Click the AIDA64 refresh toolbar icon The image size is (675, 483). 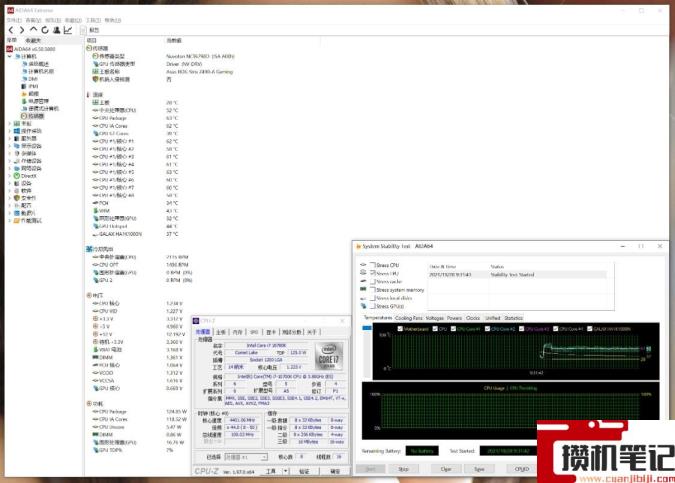pos(45,30)
